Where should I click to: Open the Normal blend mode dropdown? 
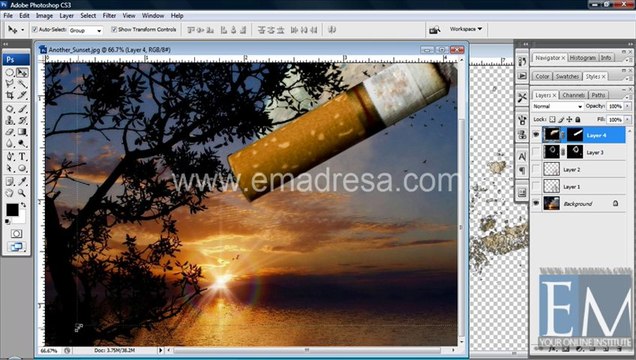[x=557, y=106]
